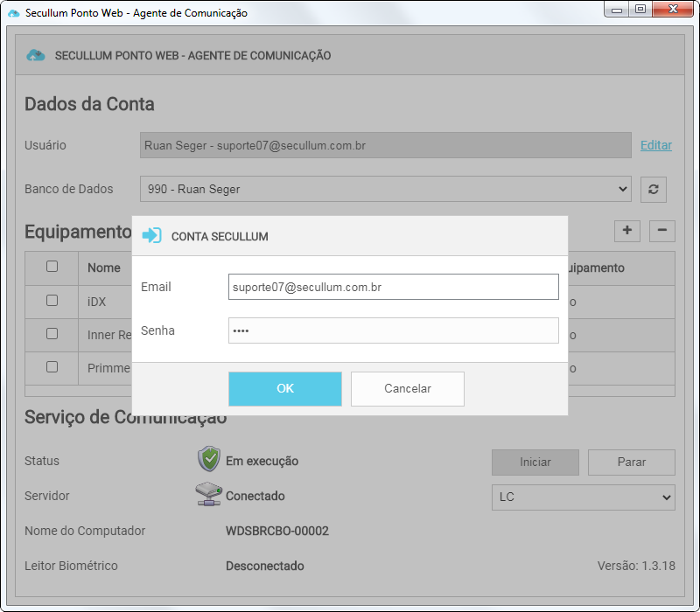This screenshot has height=612, width=700.
Task: Click the cloud logo in the header
Action: (36, 55)
